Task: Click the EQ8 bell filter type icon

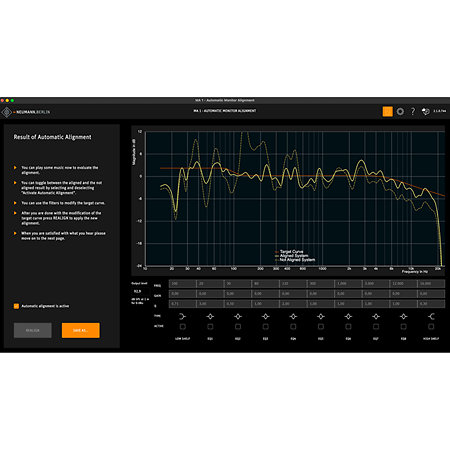Action: point(403,316)
